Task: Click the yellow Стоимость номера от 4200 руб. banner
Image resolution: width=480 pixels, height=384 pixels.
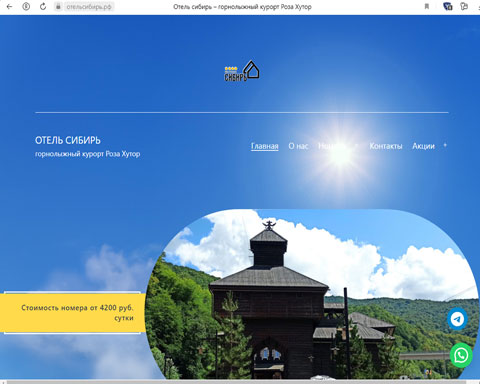Action: (x=73, y=313)
